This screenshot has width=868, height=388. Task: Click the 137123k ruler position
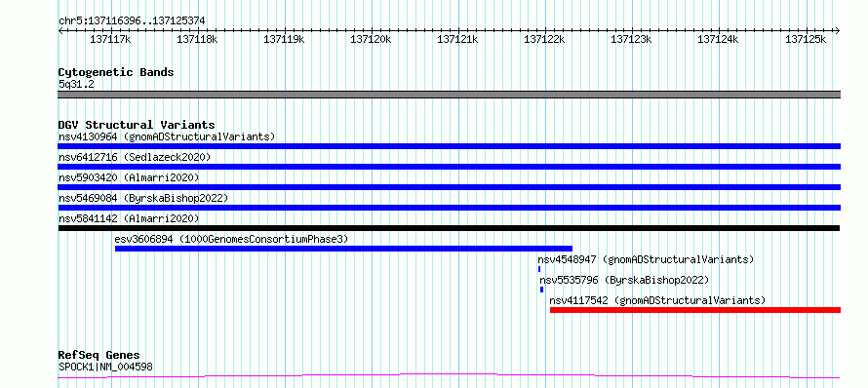pos(632,39)
